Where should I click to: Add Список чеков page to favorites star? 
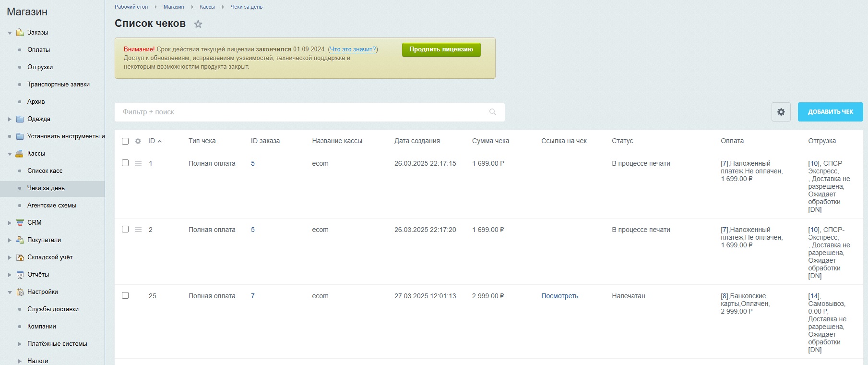click(198, 24)
